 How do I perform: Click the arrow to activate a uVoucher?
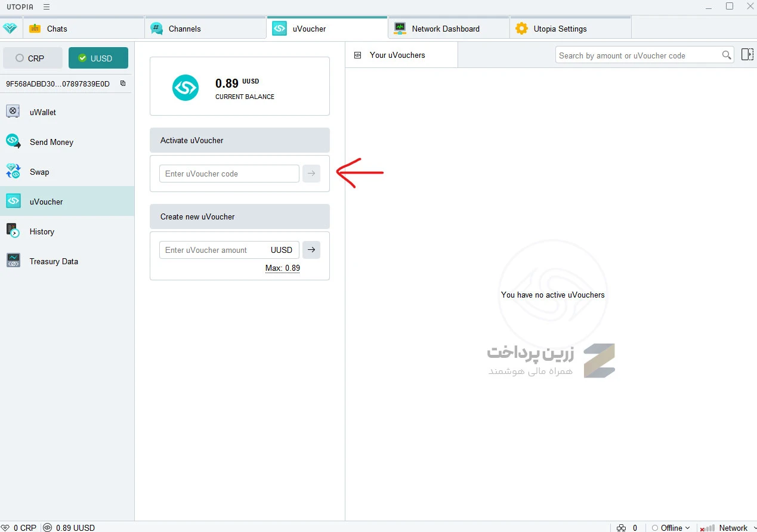(x=311, y=173)
